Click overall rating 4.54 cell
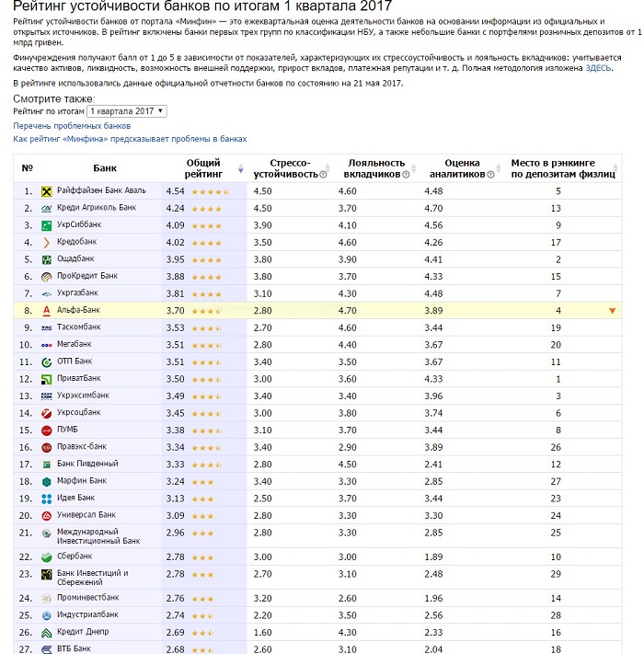This screenshot has width=644, height=654. click(175, 191)
